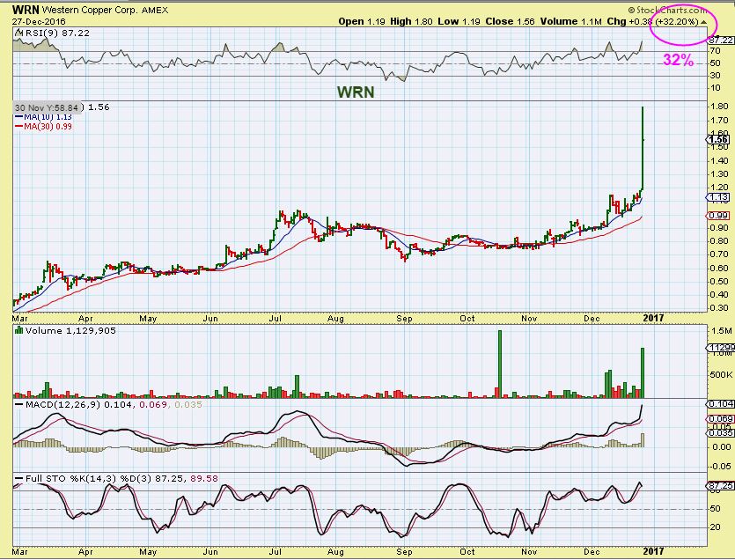This screenshot has width=735, height=560.
Task: Click the 1.40 price axis label
Action: coord(719,160)
